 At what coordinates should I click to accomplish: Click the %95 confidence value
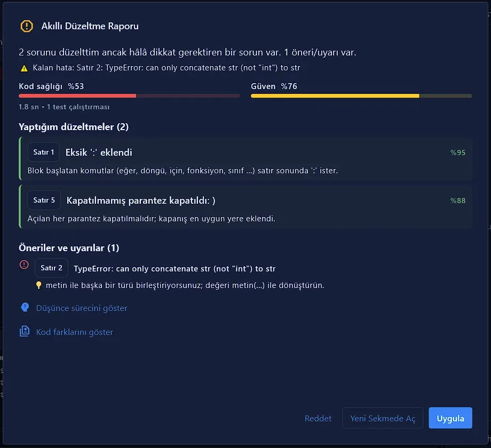[457, 153]
